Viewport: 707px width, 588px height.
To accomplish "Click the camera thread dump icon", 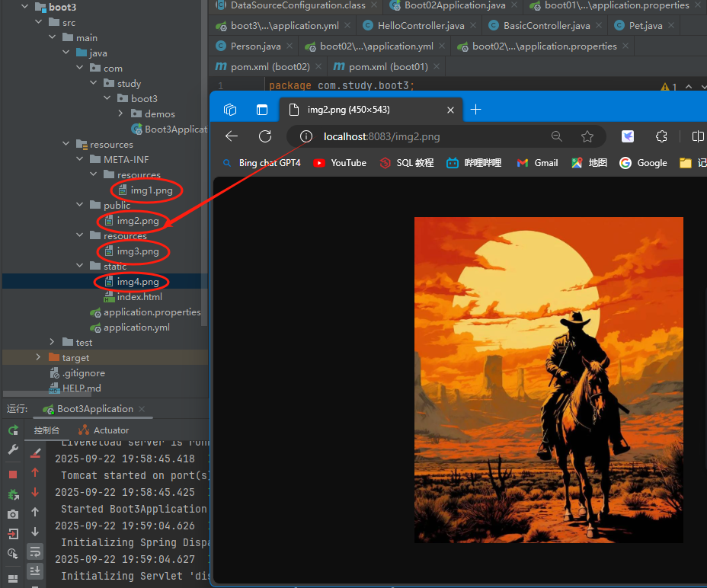I will (13, 514).
